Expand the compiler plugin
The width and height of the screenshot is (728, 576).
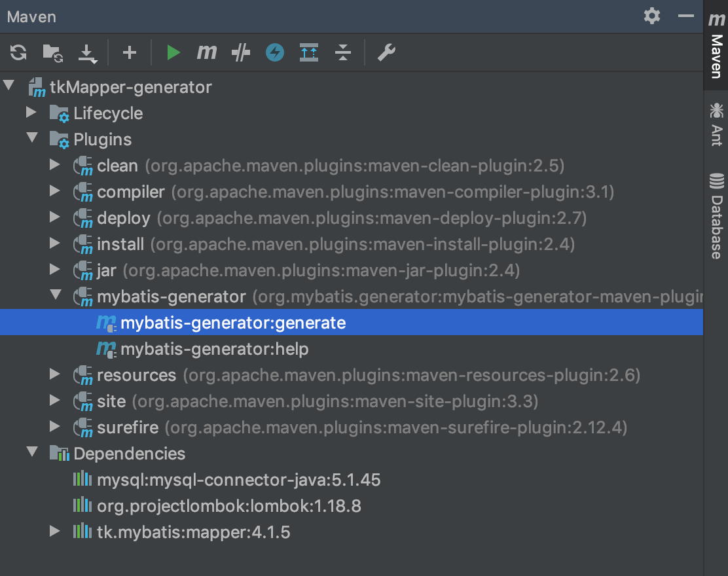click(x=55, y=190)
